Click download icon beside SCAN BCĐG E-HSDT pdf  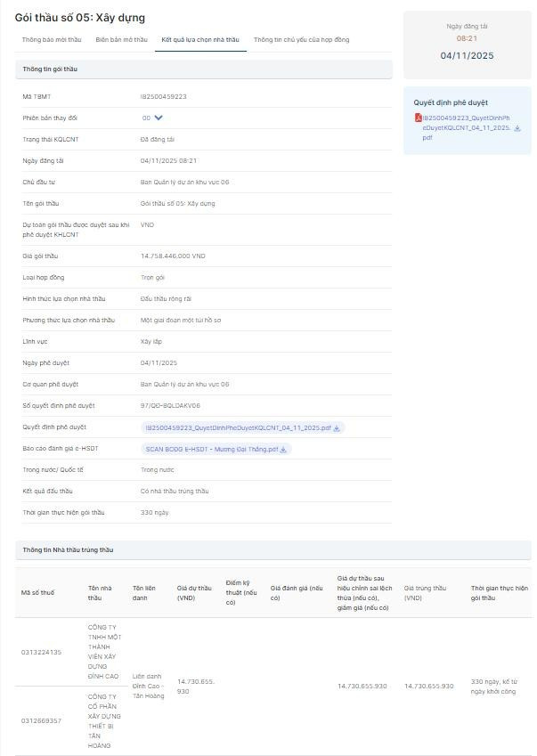pos(283,450)
